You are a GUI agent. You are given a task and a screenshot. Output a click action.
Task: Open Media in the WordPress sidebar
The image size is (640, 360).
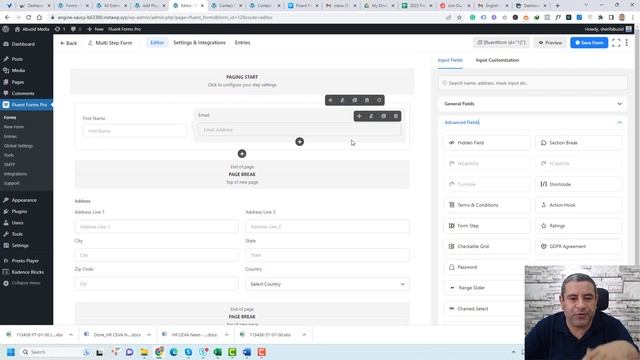click(26, 71)
